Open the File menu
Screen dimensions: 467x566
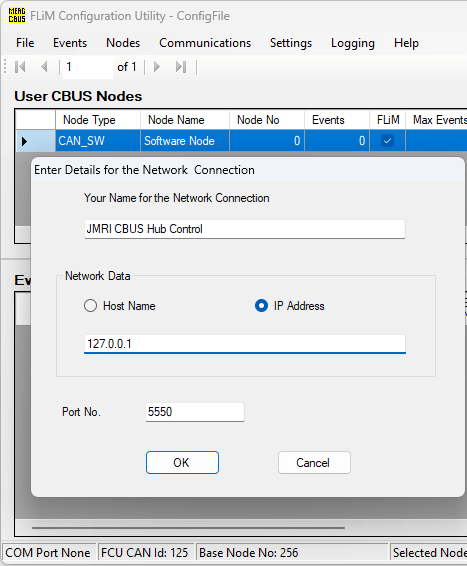[x=25, y=43]
